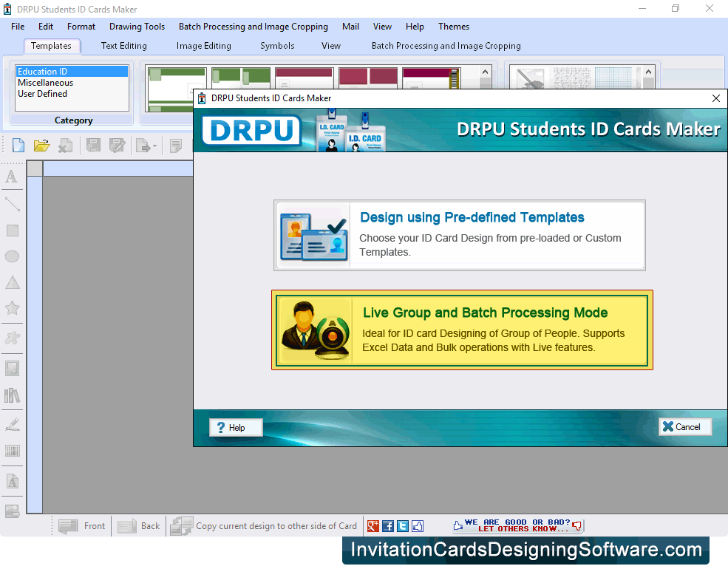Open the Facebook share icon
The width and height of the screenshot is (728, 566).
click(388, 526)
